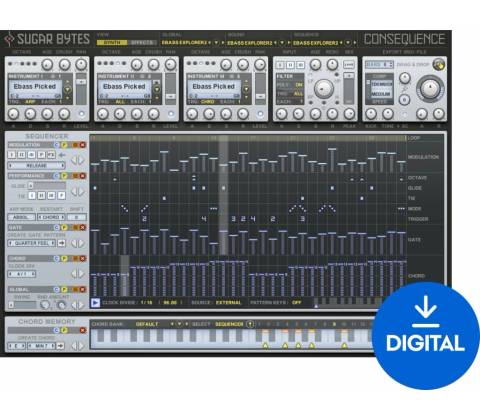Switch to the Effects view tab
Image resolution: width=480 pixels, height=420 pixels.
[x=142, y=43]
